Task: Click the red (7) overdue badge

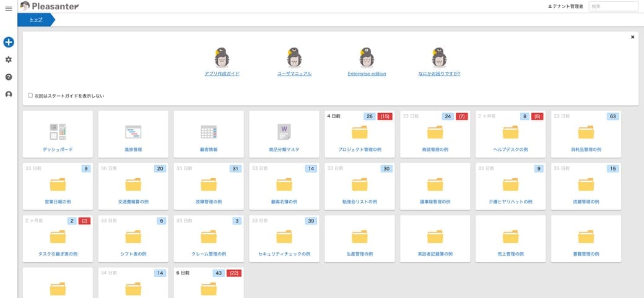Action: coord(462,116)
